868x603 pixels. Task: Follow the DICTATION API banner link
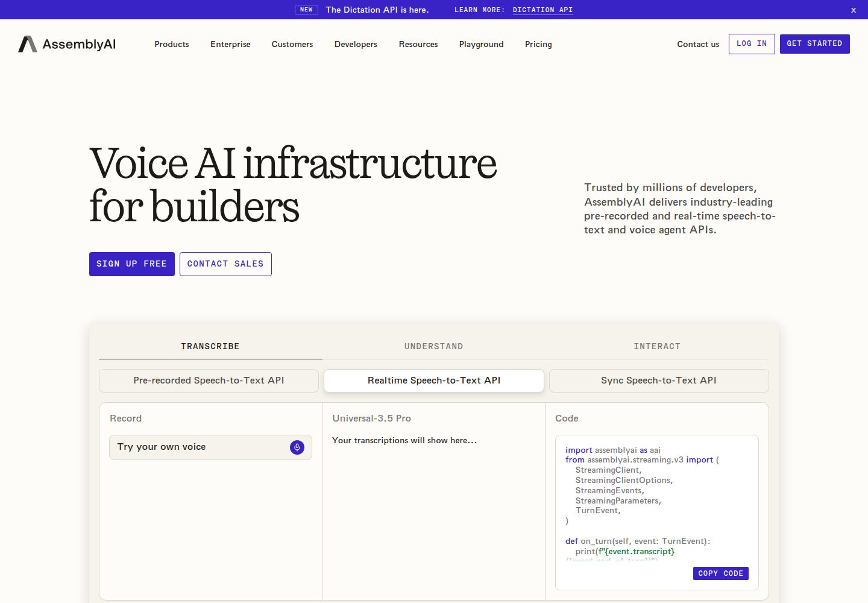pyautogui.click(x=543, y=10)
